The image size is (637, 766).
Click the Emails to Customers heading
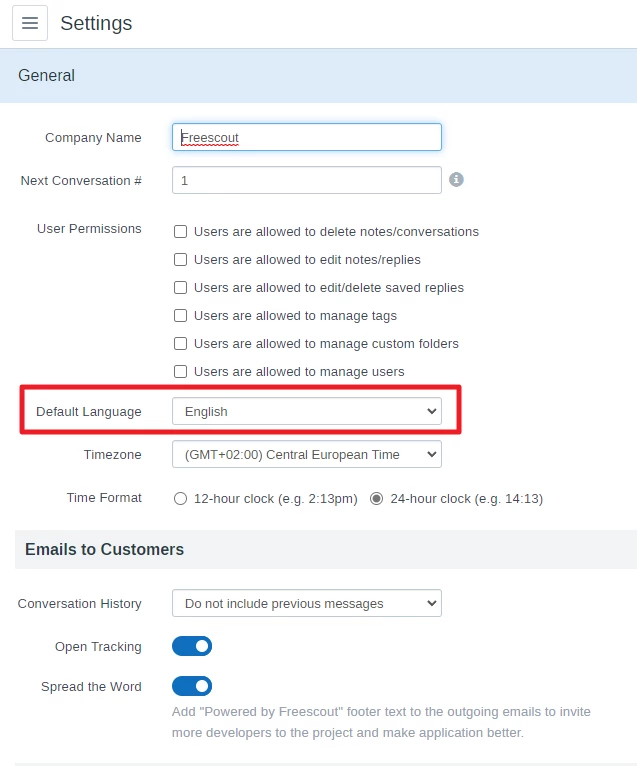(105, 549)
